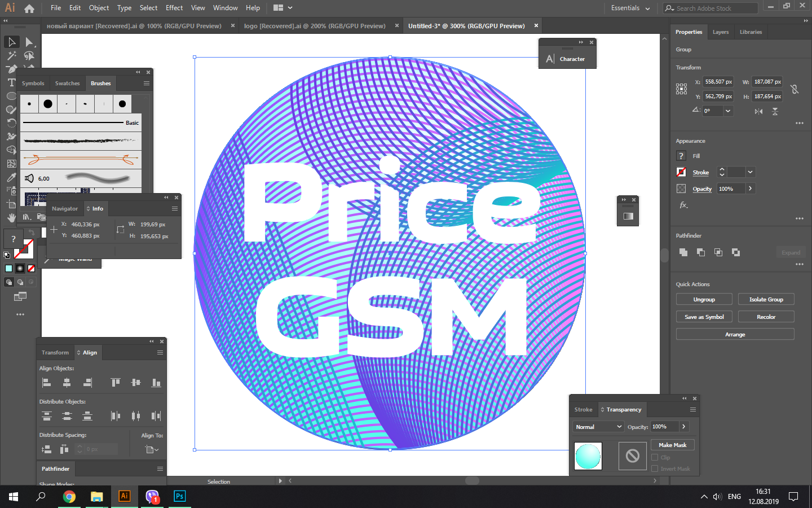Click Vertical Align Bottom in Align panel

(x=156, y=383)
